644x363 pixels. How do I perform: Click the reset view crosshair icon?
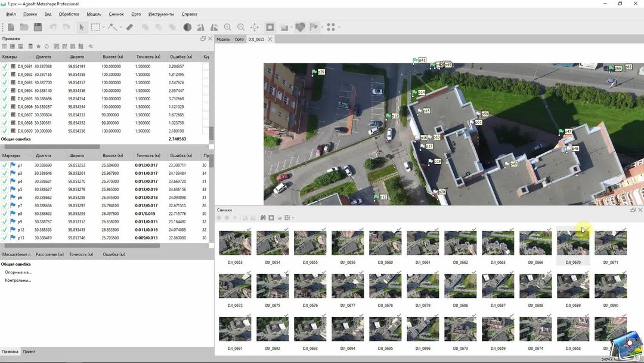[255, 27]
